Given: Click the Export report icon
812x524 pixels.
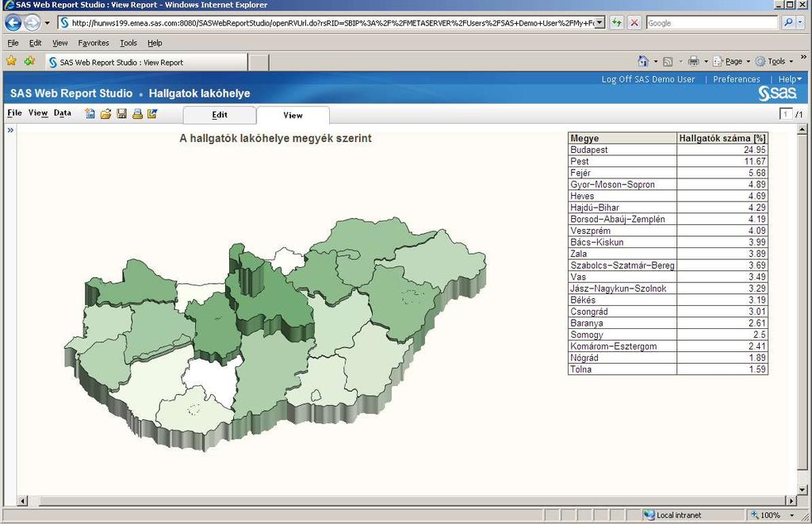Looking at the screenshot, I should click(152, 114).
